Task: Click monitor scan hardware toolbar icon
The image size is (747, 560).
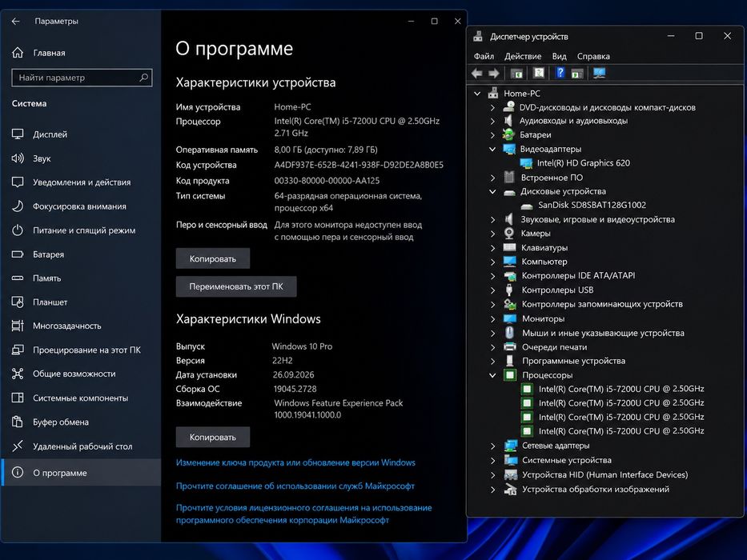Action: [600, 73]
